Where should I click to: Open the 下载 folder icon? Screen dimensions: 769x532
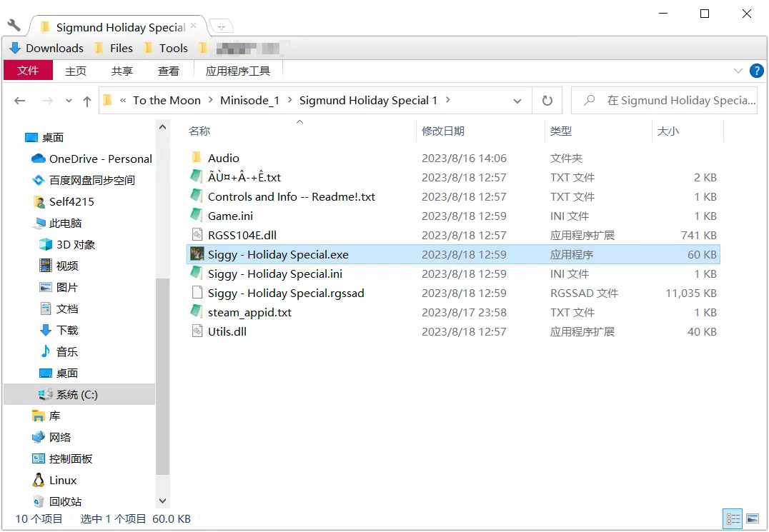coord(46,330)
